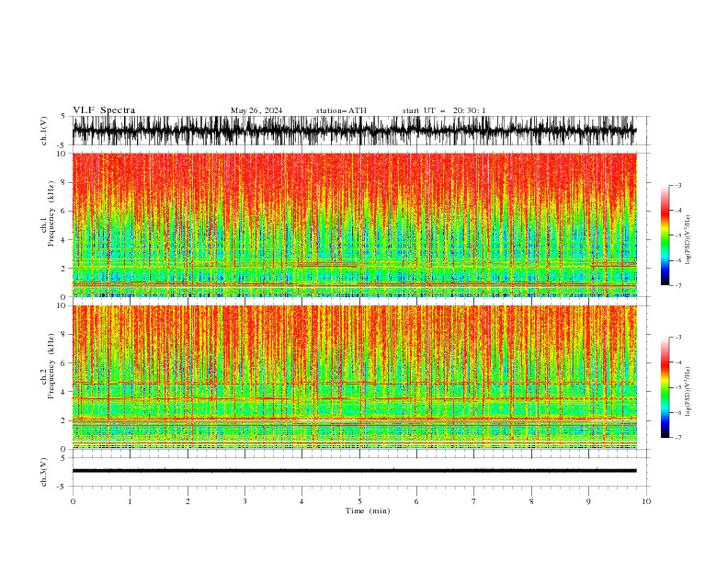
Task: Click the upper colorbar "log(PSD)(V²/Hz)" label
Action: pyautogui.click(x=688, y=240)
